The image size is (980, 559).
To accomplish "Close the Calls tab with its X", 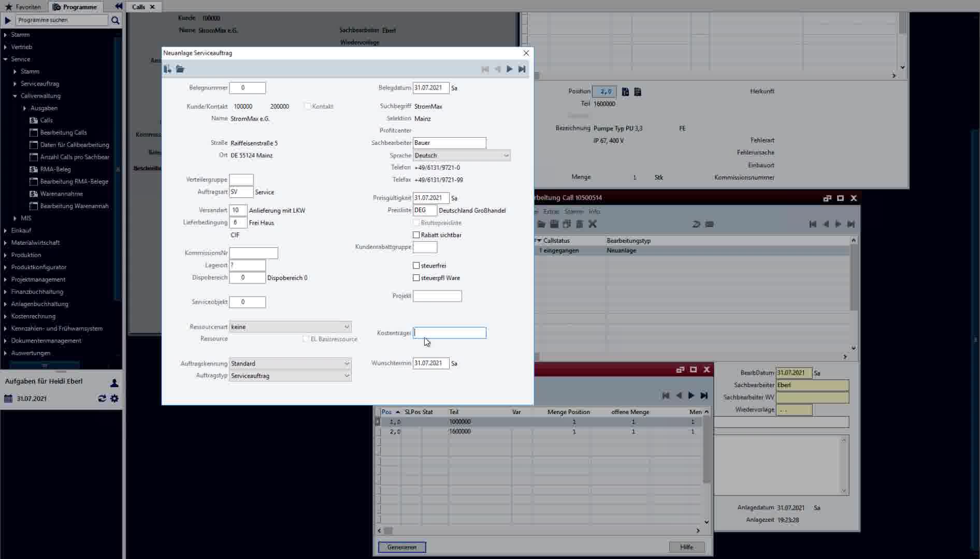I will tap(152, 7).
